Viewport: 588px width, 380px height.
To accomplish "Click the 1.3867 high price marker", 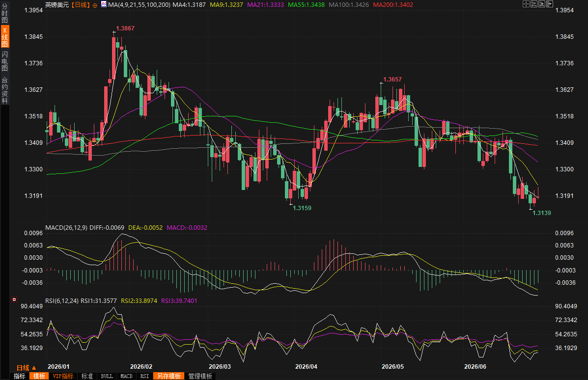I will 125,28.
